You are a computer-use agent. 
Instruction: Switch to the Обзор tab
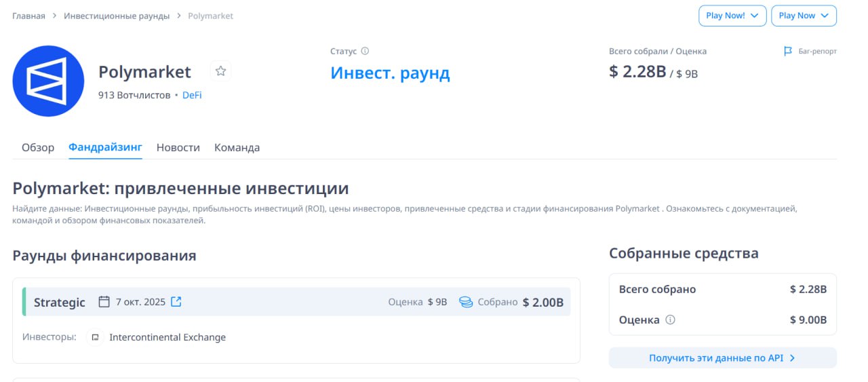pos(38,147)
